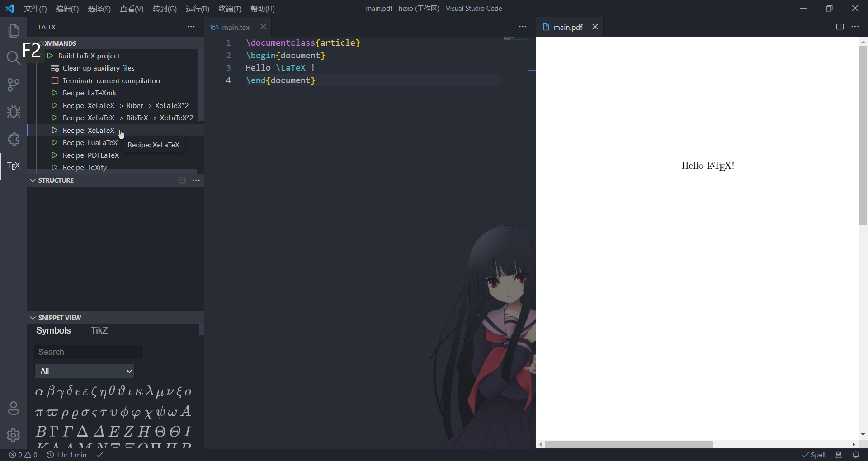
Task: Open the Accounts icon menu
Action: coord(14,408)
